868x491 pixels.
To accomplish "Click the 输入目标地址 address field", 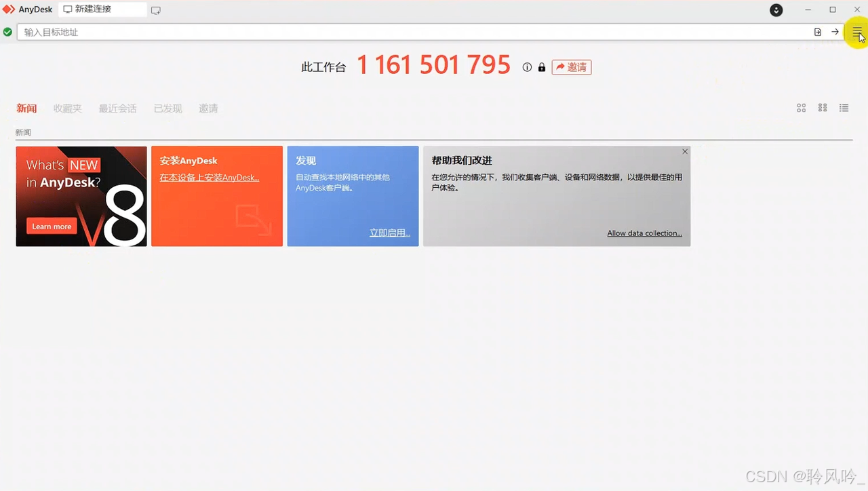I will [x=414, y=32].
